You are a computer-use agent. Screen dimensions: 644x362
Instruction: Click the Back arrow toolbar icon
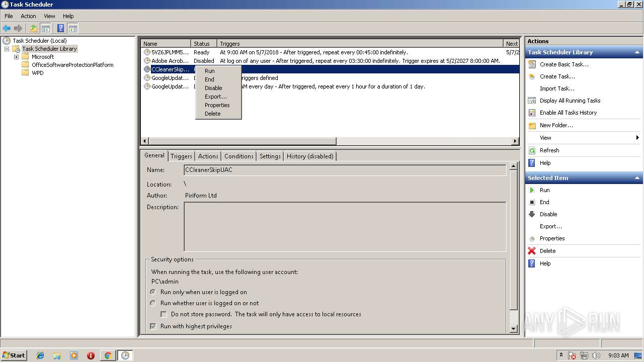click(7, 29)
